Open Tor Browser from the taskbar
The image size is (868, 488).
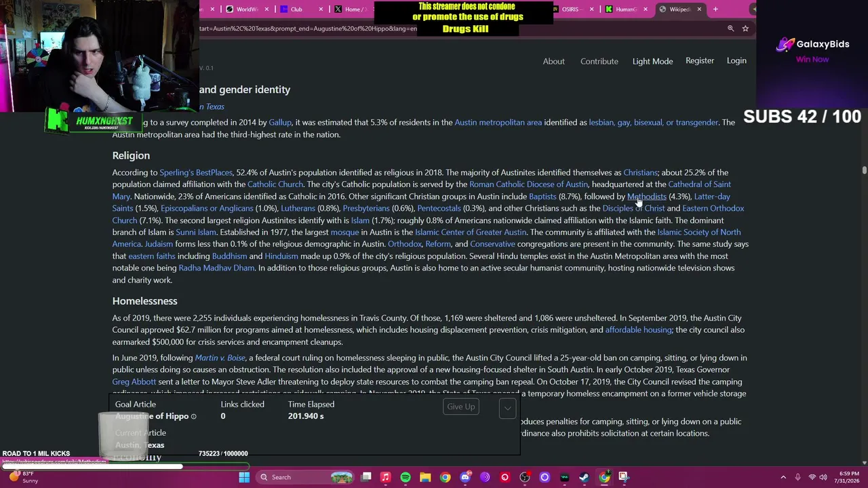(485, 477)
